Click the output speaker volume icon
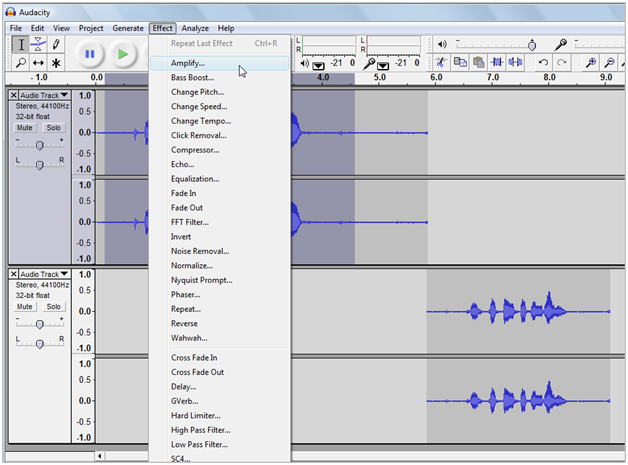 tap(442, 44)
